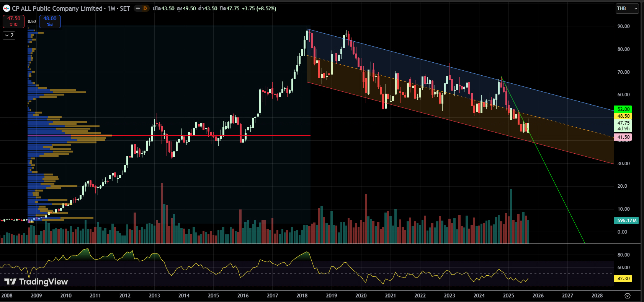Image resolution: width=644 pixels, height=302 pixels.
Task: Click the 2018 label on time axis
Action: 302,296
